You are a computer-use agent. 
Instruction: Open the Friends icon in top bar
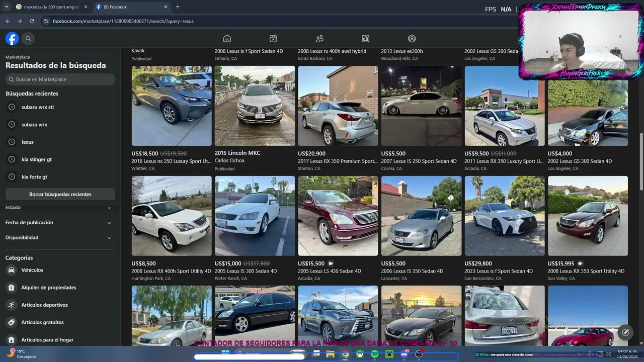[x=319, y=39]
